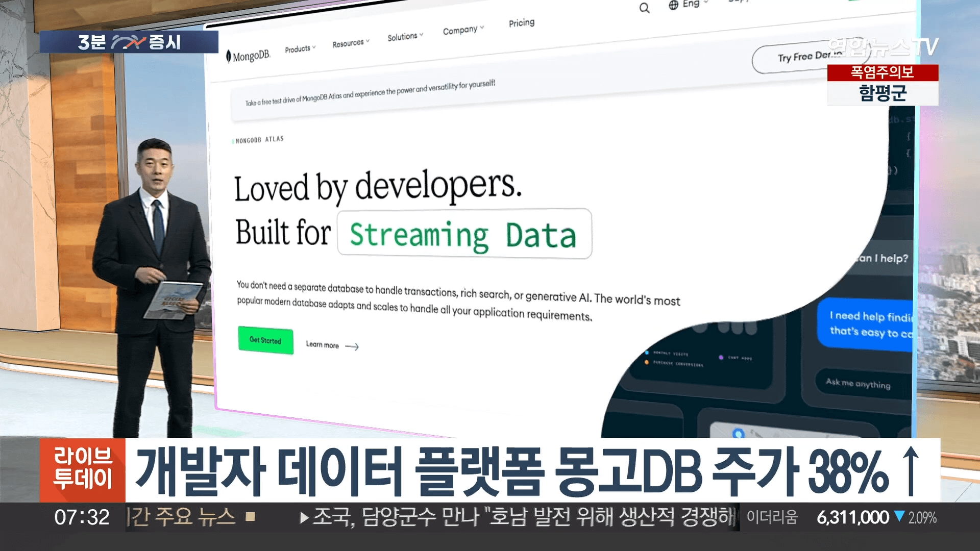Open the Learn more link
The height and width of the screenshot is (551, 980).
point(322,345)
